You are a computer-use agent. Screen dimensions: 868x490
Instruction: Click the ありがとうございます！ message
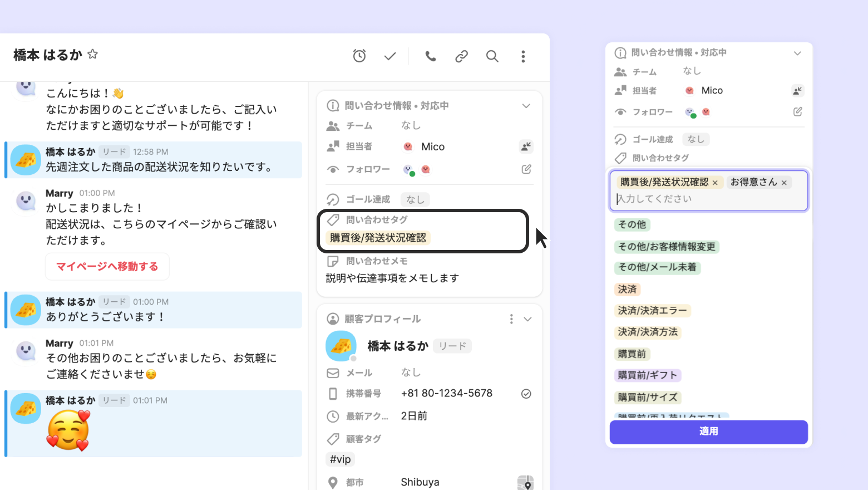coord(105,317)
